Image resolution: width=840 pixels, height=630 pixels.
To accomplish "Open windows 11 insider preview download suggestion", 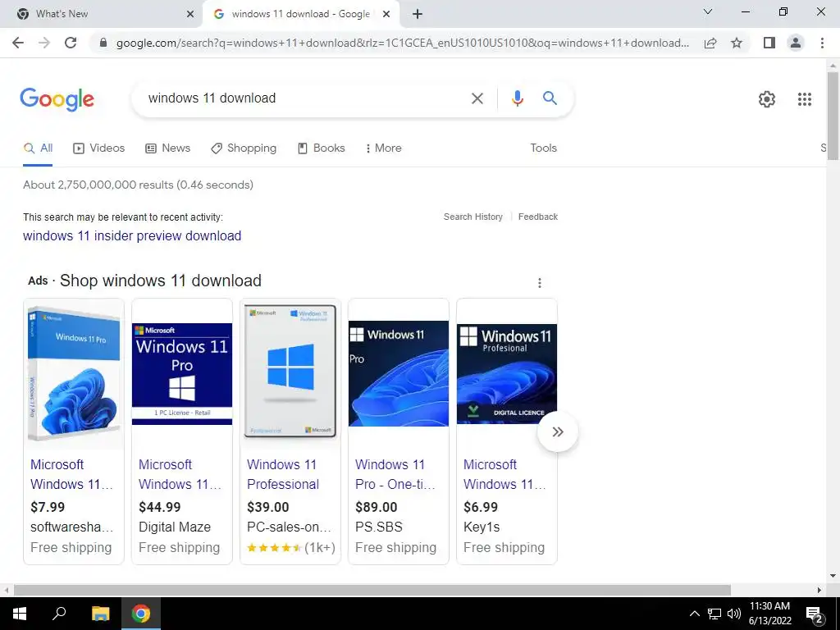I will click(132, 235).
